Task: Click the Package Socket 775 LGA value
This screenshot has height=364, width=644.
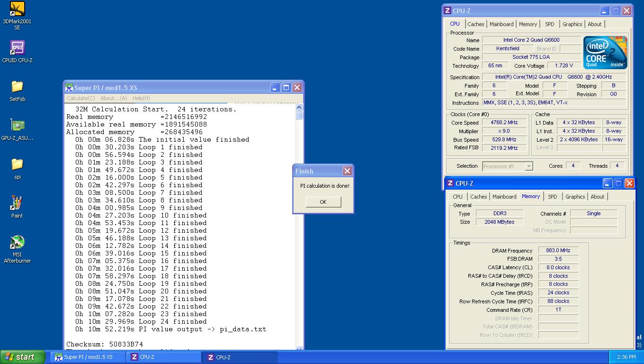Action: click(x=531, y=57)
